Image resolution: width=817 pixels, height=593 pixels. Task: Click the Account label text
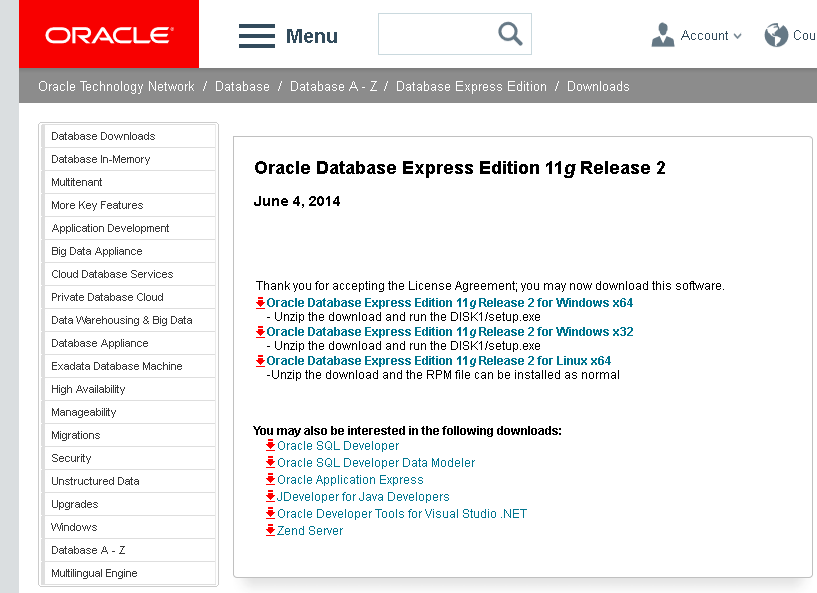tap(704, 35)
